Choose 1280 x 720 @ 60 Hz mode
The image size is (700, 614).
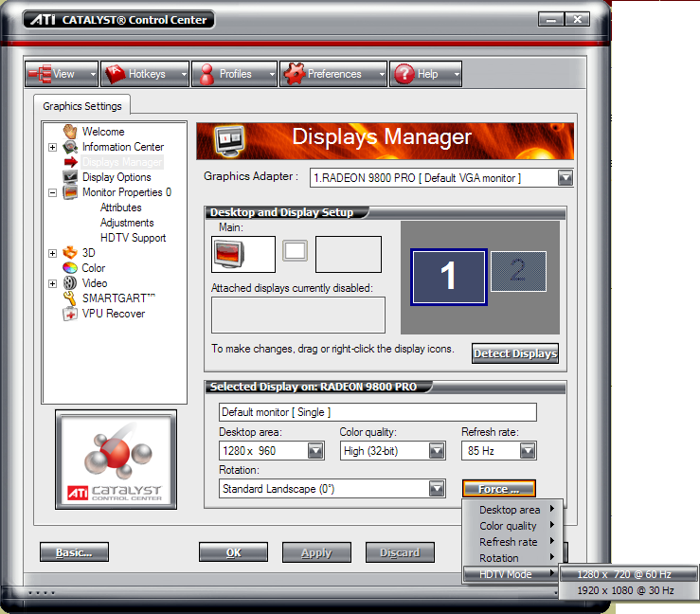point(629,574)
